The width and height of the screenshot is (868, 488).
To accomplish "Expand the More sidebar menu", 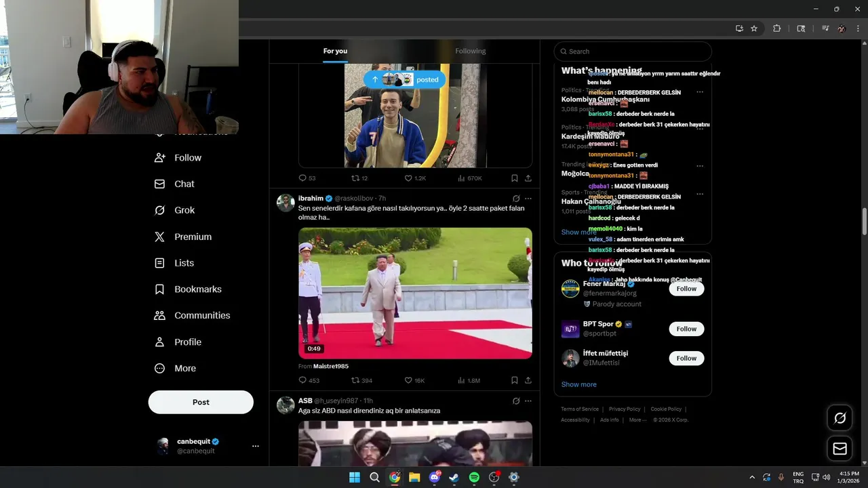I will point(175,369).
